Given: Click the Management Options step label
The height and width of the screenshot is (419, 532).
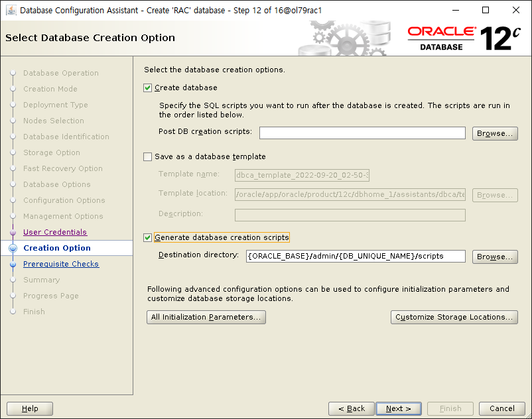Looking at the screenshot, I should pos(63,216).
